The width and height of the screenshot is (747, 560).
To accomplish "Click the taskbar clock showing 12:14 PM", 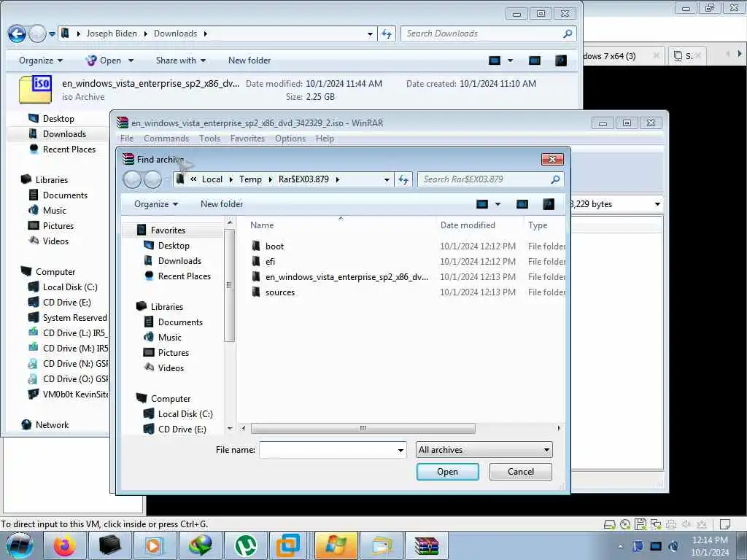I will 709,546.
